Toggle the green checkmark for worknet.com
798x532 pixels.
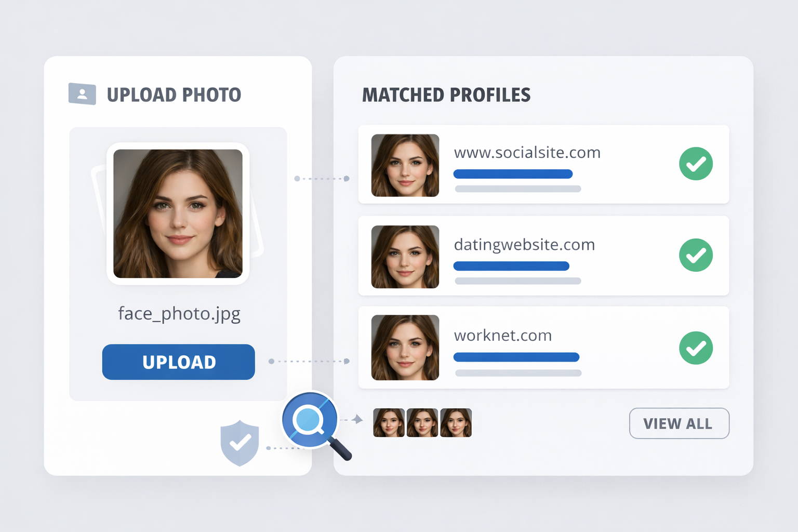coord(696,348)
